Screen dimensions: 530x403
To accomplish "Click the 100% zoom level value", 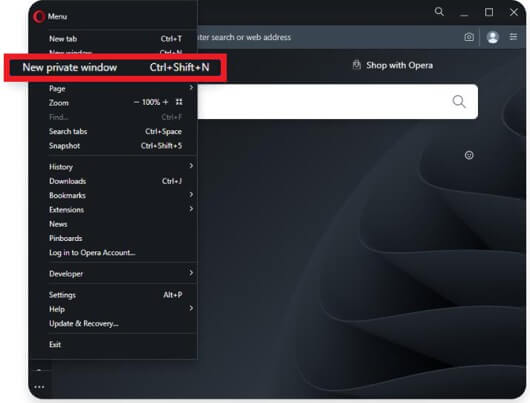I will point(151,102).
